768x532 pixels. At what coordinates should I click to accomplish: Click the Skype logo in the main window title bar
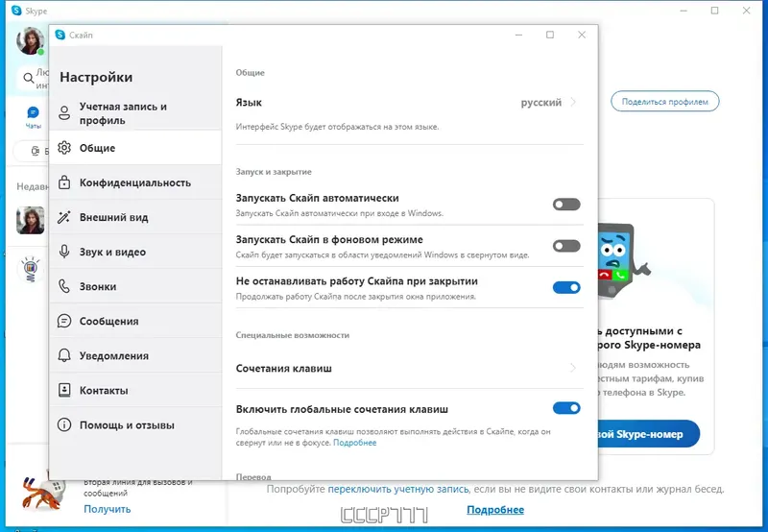(16, 11)
